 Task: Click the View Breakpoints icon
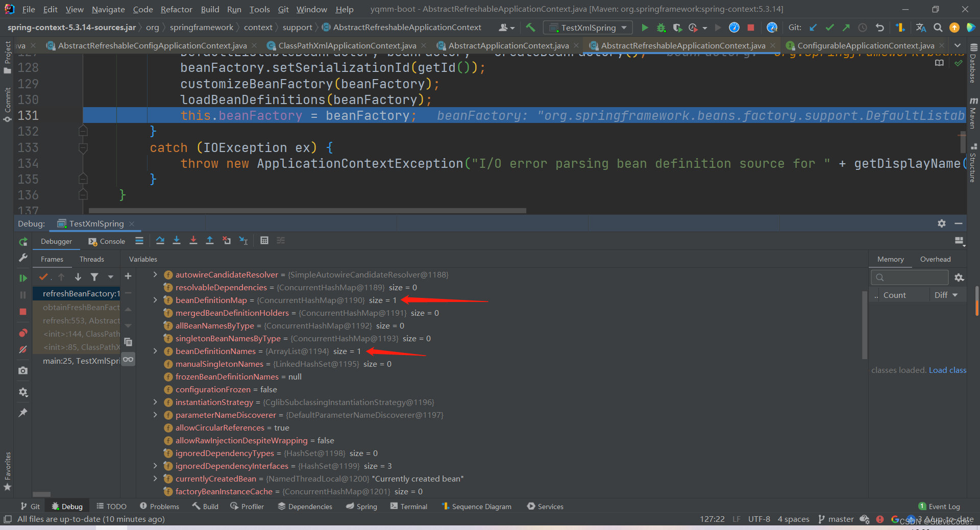pos(23,333)
